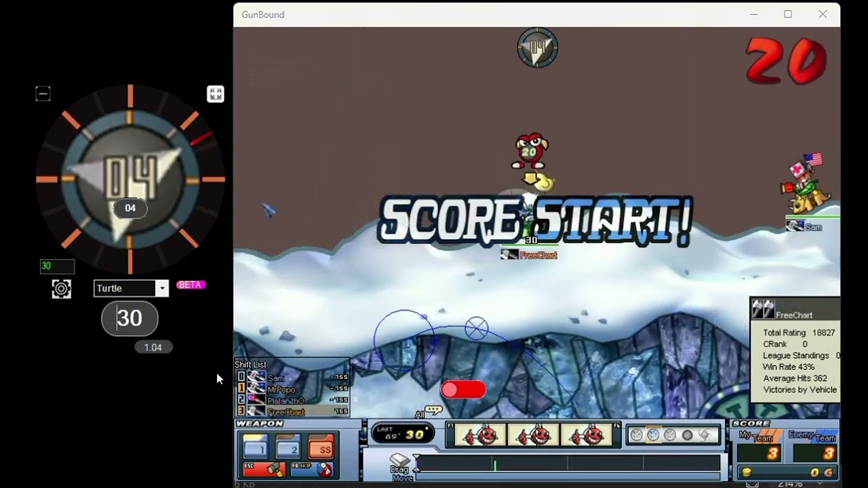The height and width of the screenshot is (488, 868).
Task: Click the Shift List heading
Action: (251, 365)
